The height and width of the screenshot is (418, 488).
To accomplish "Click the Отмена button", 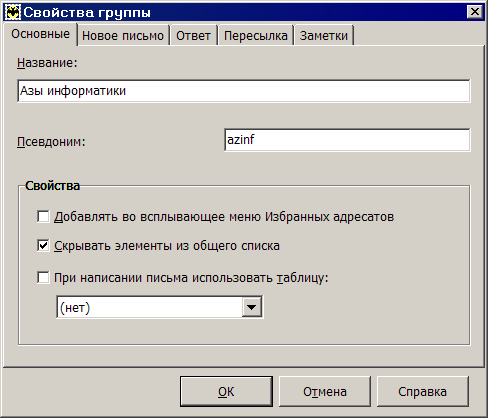I will pyautogui.click(x=325, y=392).
